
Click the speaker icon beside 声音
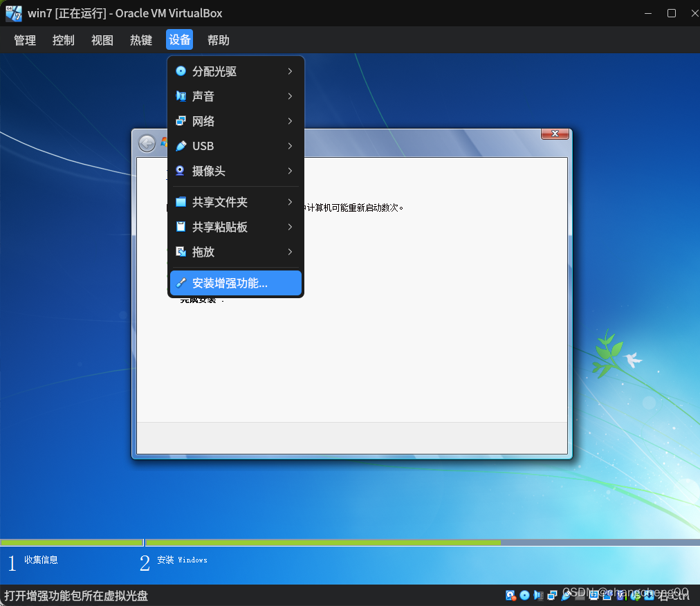tap(181, 96)
